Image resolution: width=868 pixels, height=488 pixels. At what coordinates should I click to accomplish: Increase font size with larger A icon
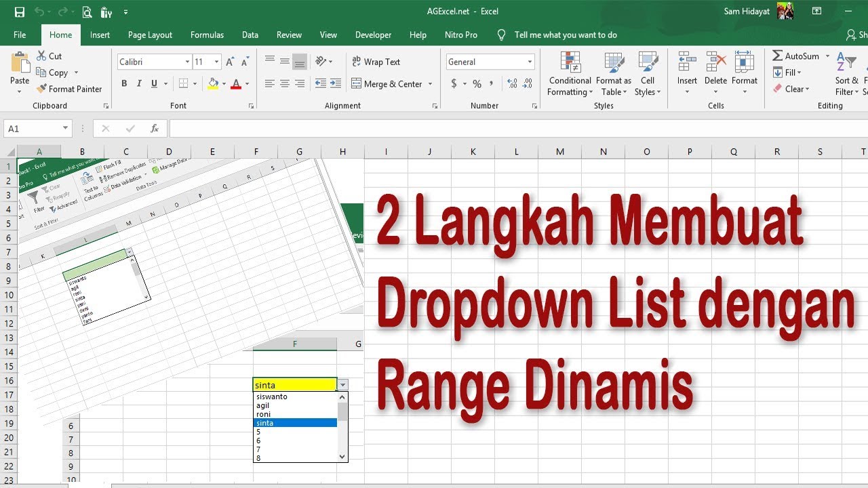pyautogui.click(x=230, y=62)
